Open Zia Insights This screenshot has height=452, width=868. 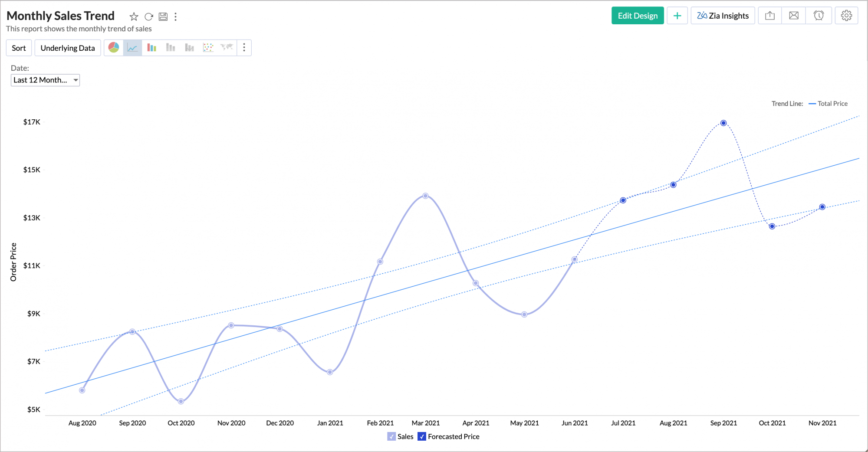point(723,16)
